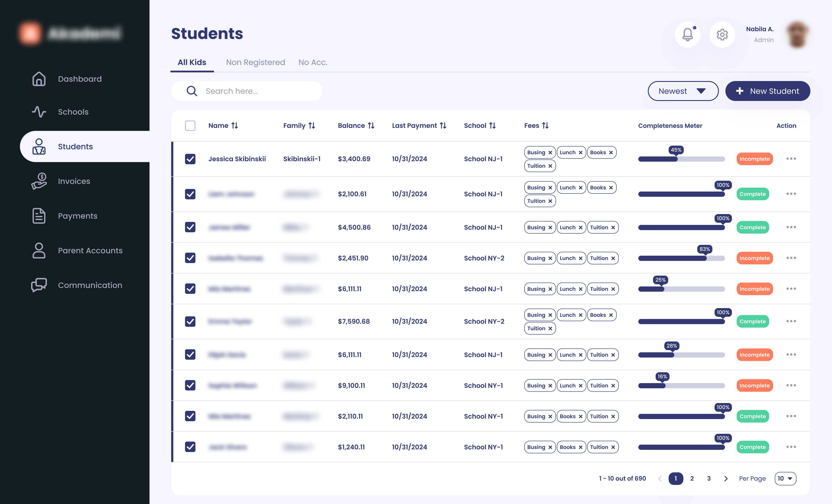Open action menu for $9,100.11 row
The image size is (832, 504).
(791, 385)
